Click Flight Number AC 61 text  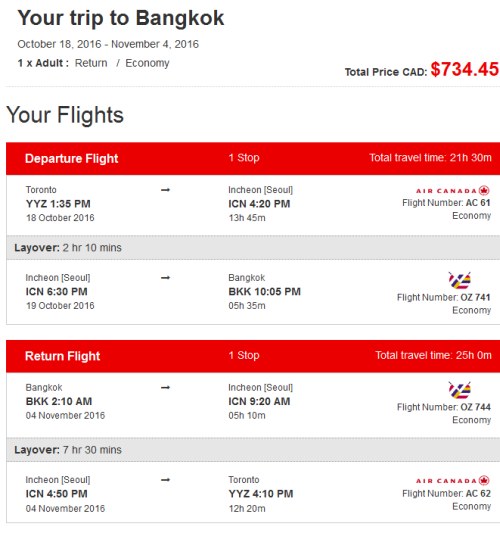(446, 203)
